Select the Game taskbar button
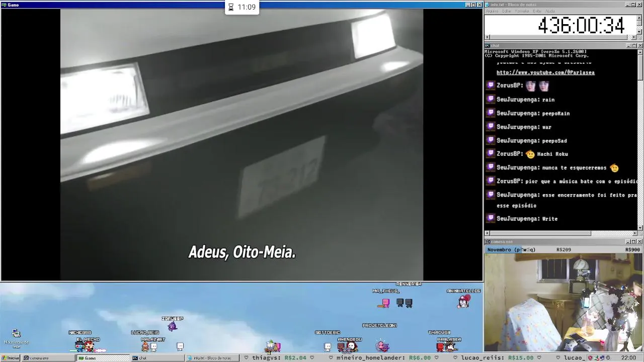644x362 pixels. [x=103, y=358]
